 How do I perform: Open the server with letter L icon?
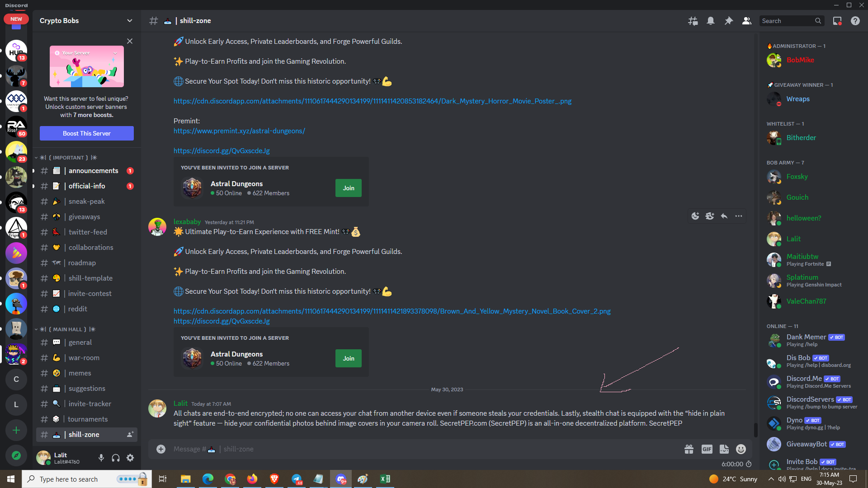[16, 405]
